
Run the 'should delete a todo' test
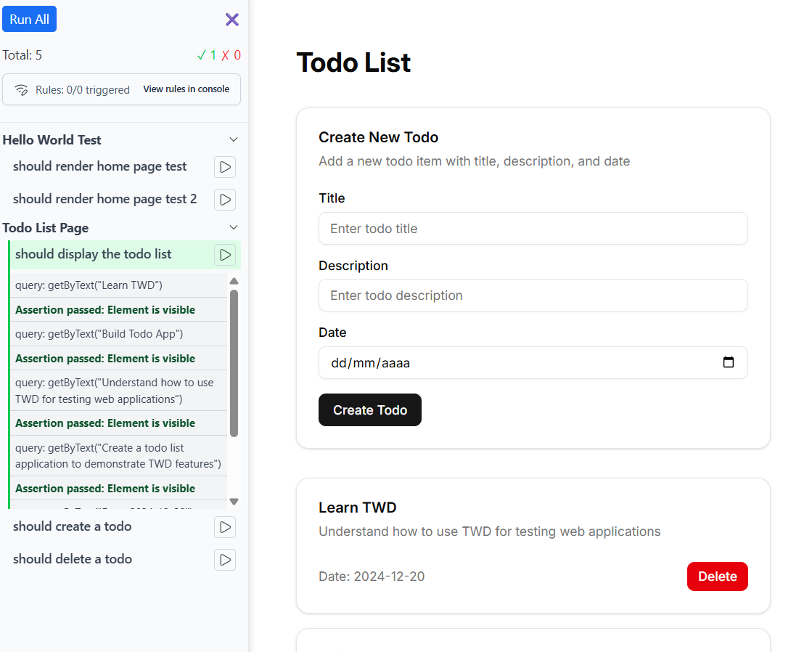[225, 560]
